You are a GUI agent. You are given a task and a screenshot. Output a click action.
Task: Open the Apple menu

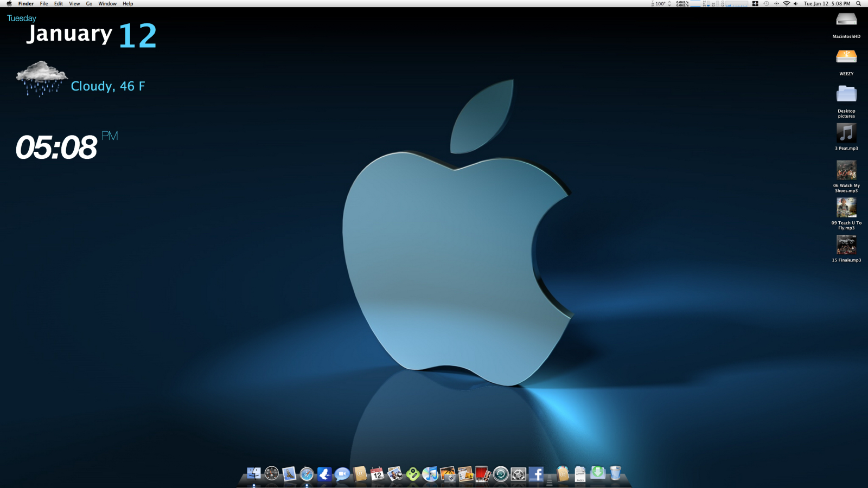click(x=9, y=3)
